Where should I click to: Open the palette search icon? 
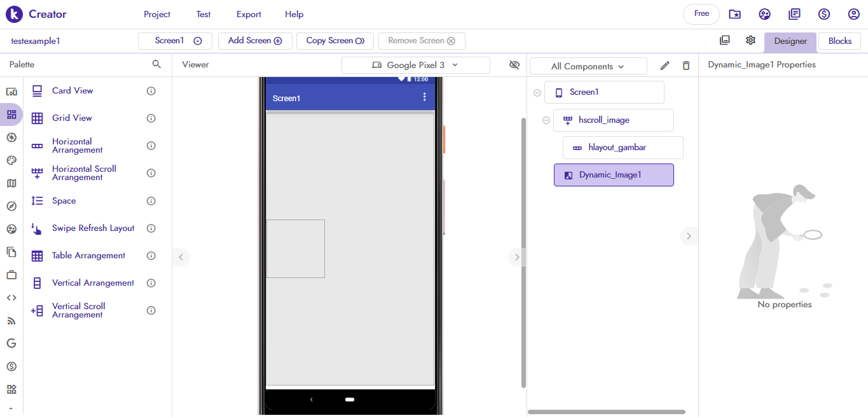(156, 64)
